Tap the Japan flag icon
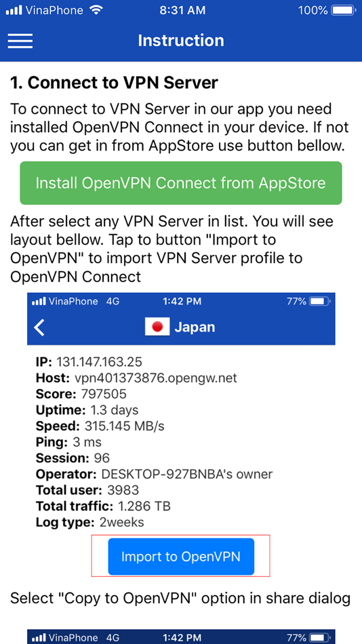Screen dimensions: 362x644 [x=157, y=327]
